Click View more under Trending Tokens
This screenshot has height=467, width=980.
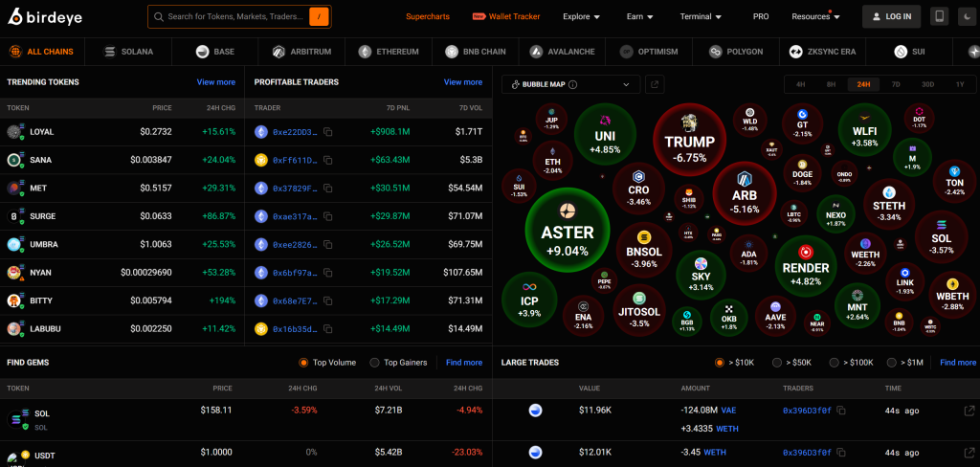216,82
